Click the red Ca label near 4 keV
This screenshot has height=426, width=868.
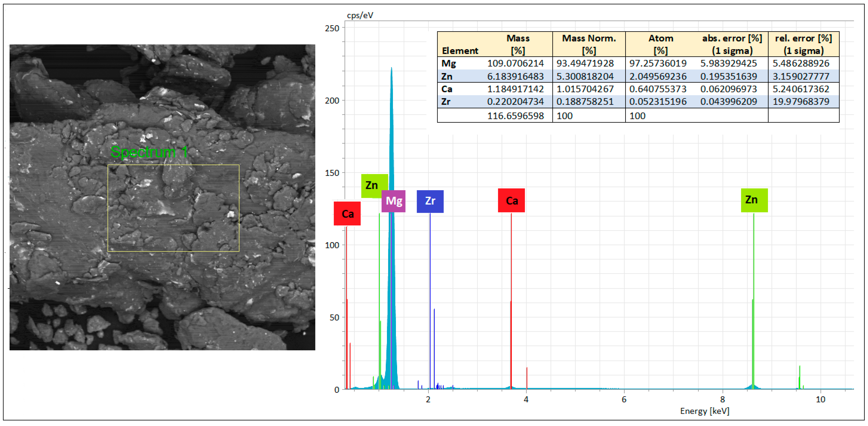511,201
